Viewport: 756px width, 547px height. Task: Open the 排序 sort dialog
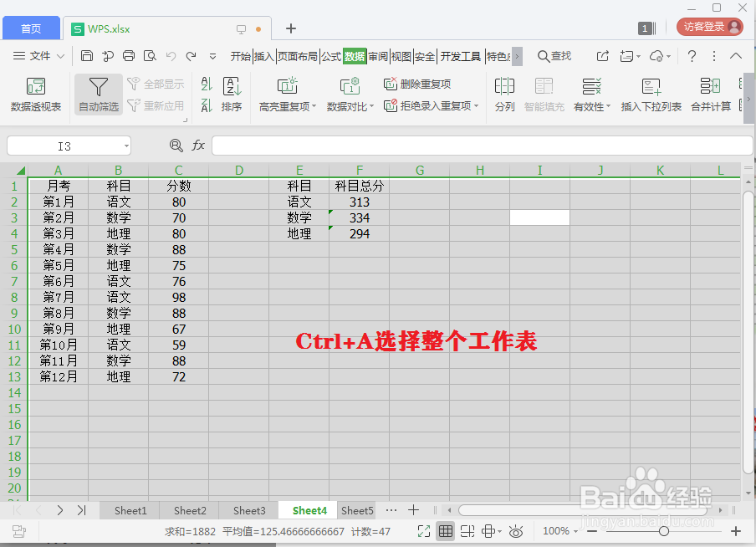232,95
